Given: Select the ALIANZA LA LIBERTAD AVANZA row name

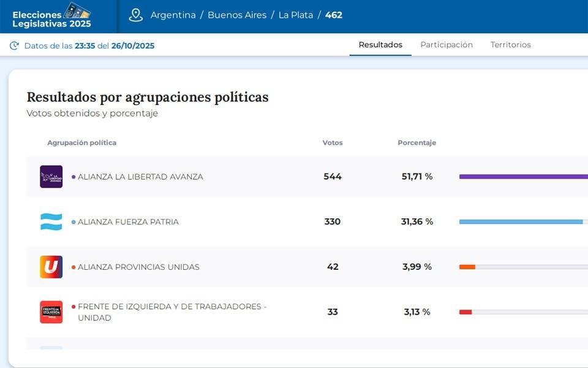Looking at the screenshot, I should [140, 177].
